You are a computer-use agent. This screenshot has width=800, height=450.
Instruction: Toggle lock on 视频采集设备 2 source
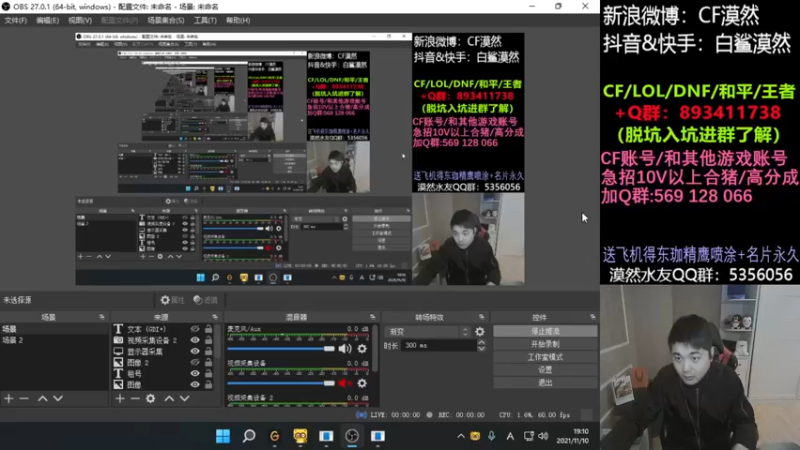pos(208,340)
